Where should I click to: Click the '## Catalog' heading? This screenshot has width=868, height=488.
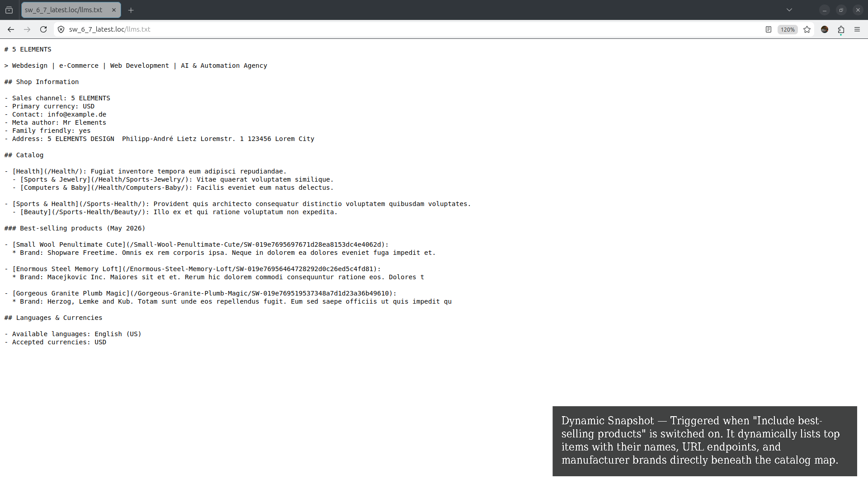pos(24,155)
